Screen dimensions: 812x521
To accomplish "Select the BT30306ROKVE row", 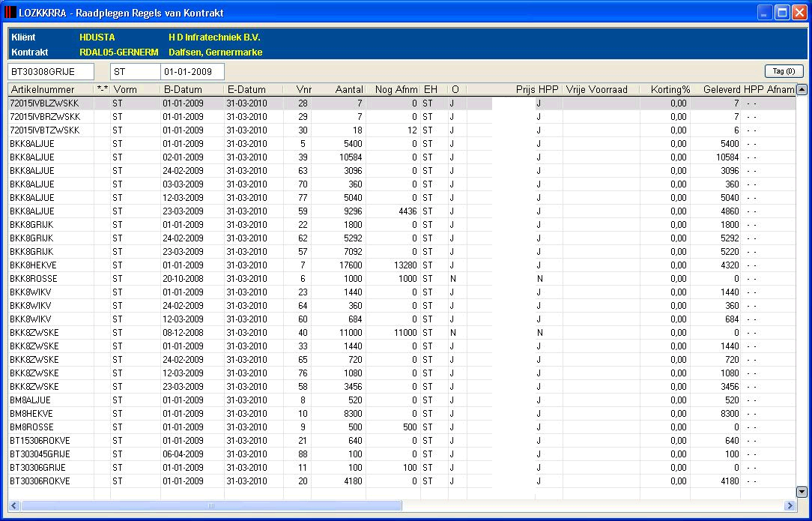I will 402,481.
